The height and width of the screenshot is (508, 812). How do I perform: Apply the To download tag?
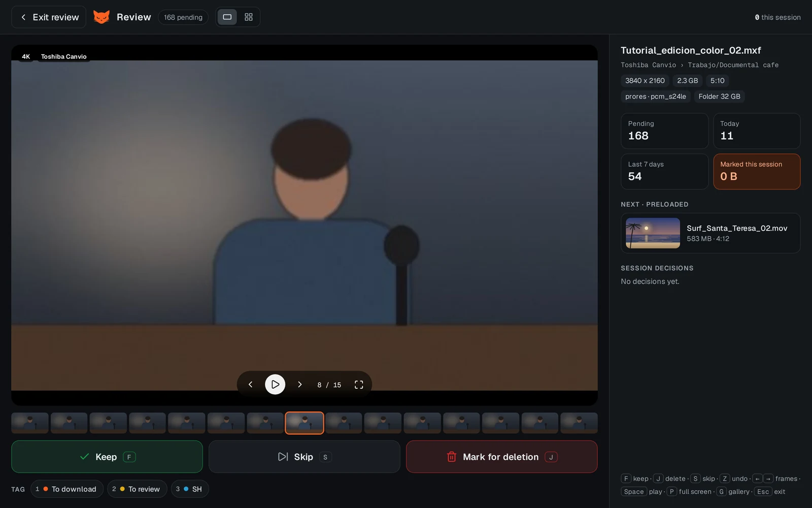click(x=67, y=489)
